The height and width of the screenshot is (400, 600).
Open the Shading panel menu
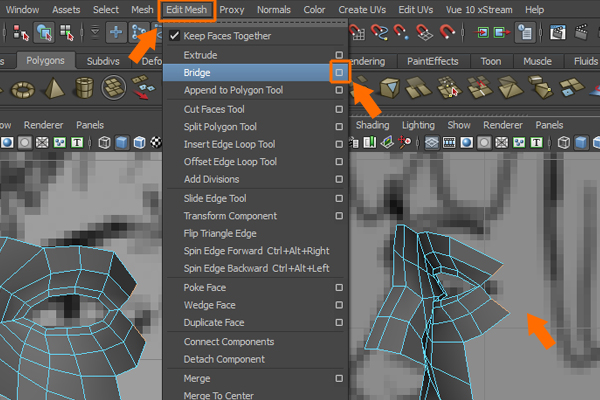click(x=372, y=125)
